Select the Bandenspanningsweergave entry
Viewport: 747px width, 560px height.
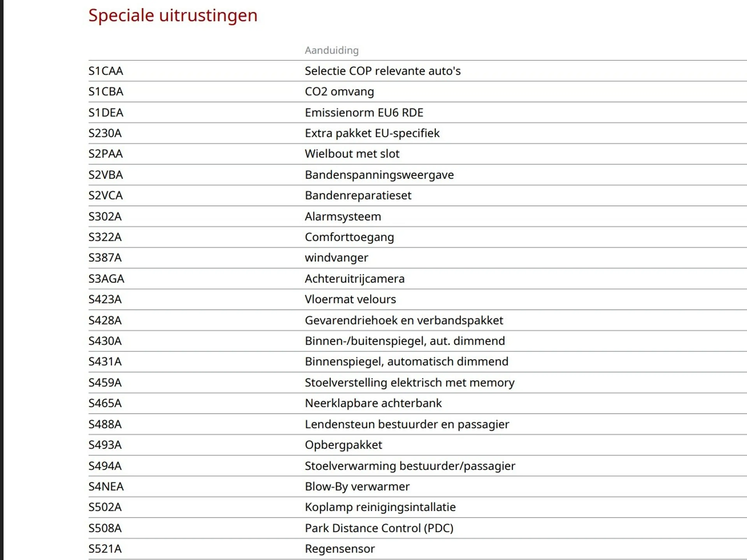(x=379, y=175)
